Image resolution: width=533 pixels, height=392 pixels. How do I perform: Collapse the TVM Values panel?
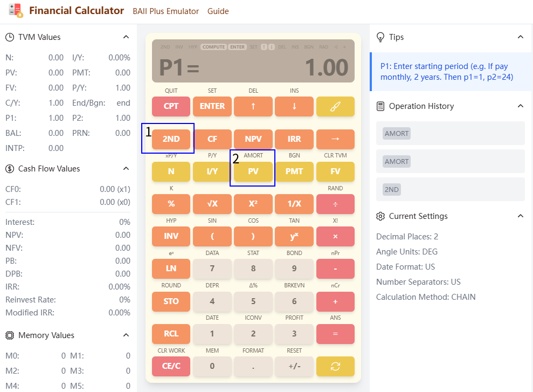click(x=126, y=37)
